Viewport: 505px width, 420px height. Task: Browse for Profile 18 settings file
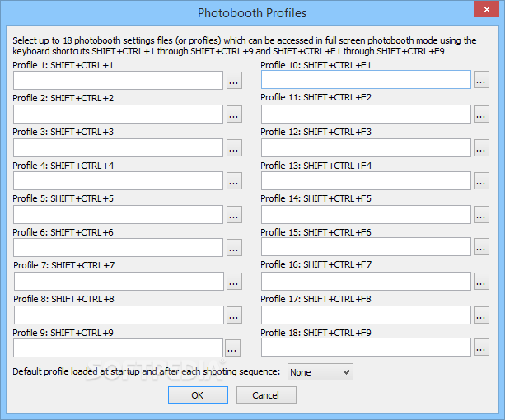coord(481,348)
